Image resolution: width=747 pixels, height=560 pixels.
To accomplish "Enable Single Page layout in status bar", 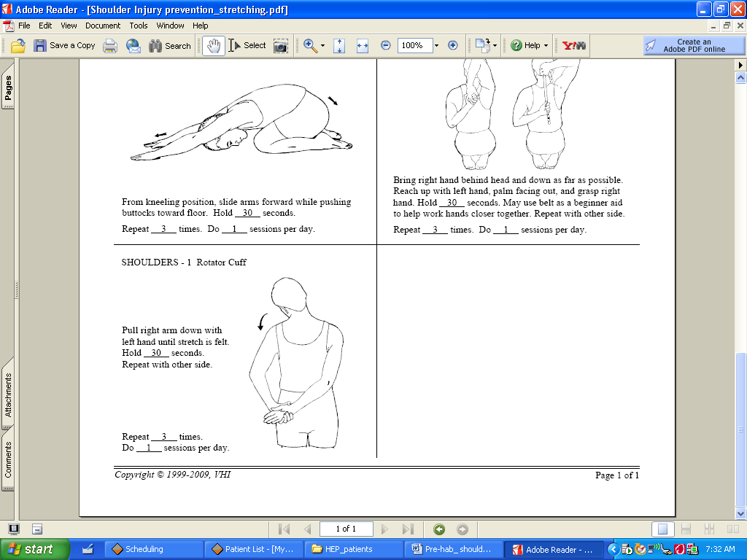I will point(662,529).
